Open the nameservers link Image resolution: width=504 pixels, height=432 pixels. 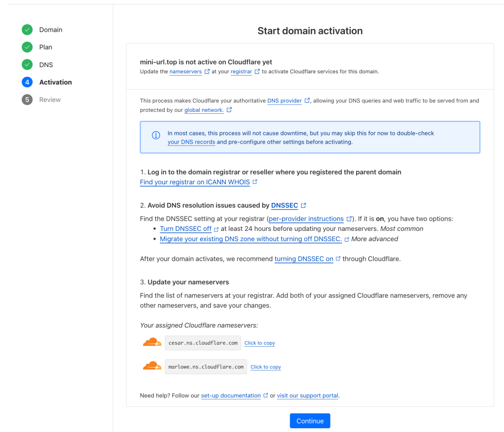tap(185, 71)
